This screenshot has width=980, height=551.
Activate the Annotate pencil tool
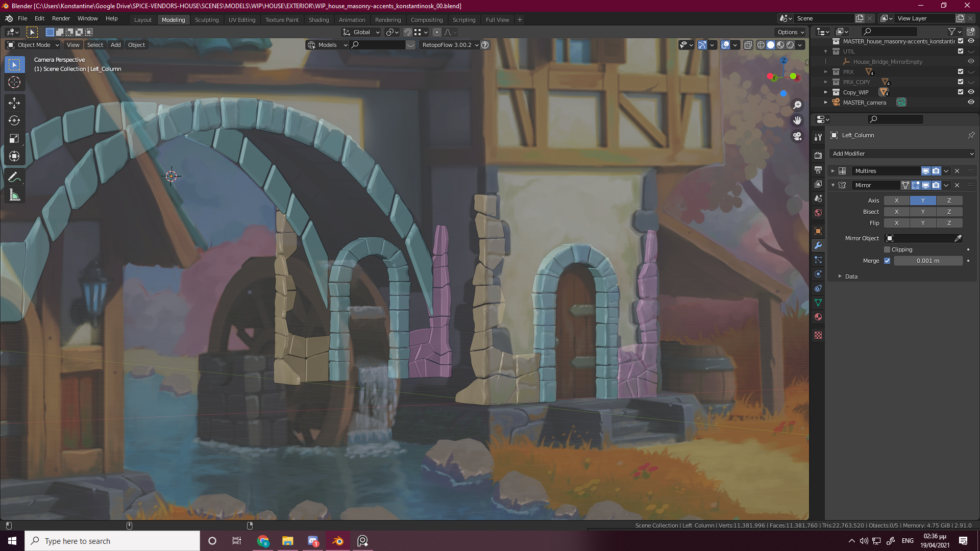coord(14,178)
